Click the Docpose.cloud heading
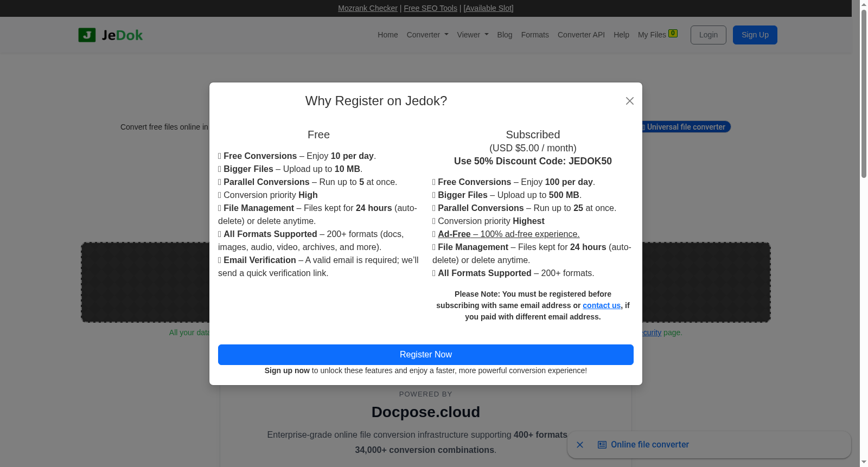Viewport: 868px width, 467px height. [426, 412]
